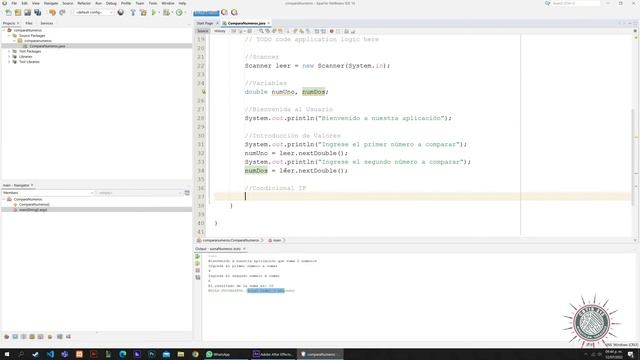Click the Open Project toolbar icon
Screen dimensions: 640x360
tap(27, 13)
